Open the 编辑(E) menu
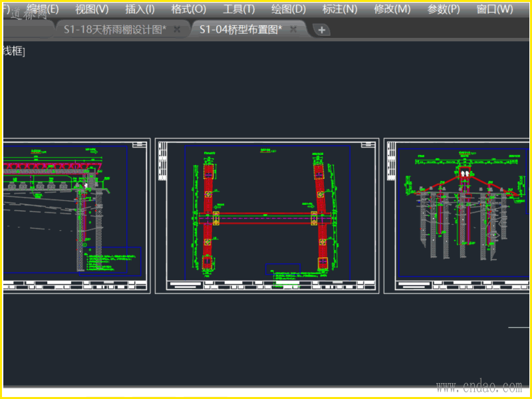The width and height of the screenshot is (532, 399). (x=43, y=9)
